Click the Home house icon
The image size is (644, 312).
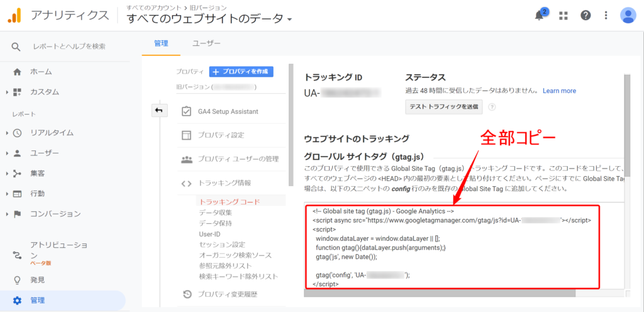(17, 72)
